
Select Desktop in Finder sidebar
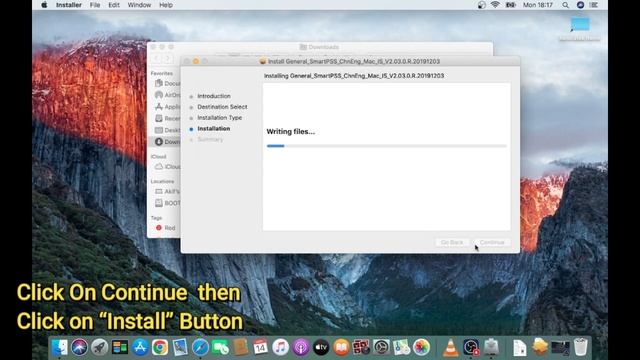(x=167, y=130)
